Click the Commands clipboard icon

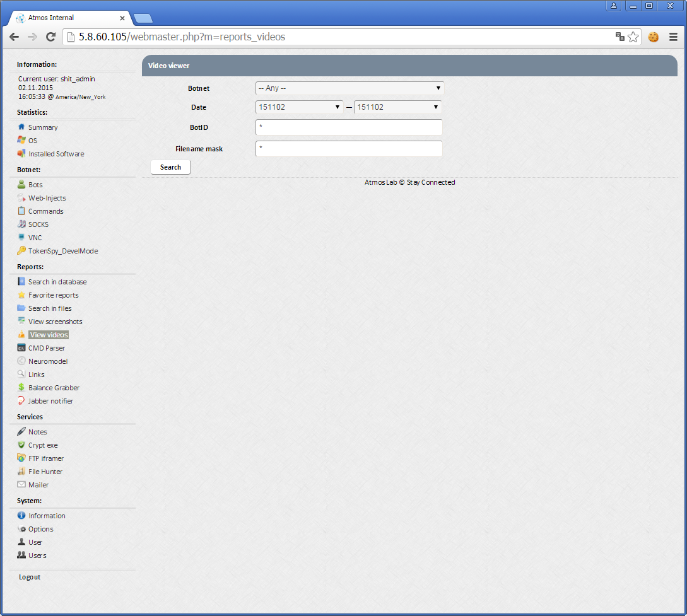(x=21, y=211)
